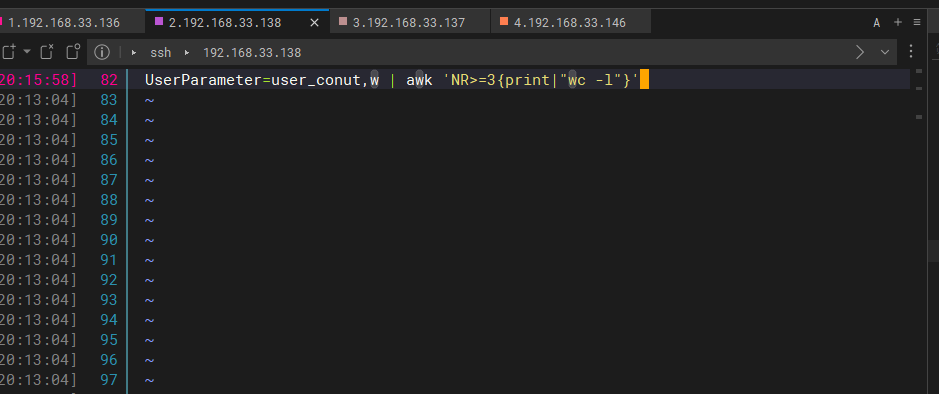
Task: Open the address bar dropdown chevron
Action: pos(885,52)
